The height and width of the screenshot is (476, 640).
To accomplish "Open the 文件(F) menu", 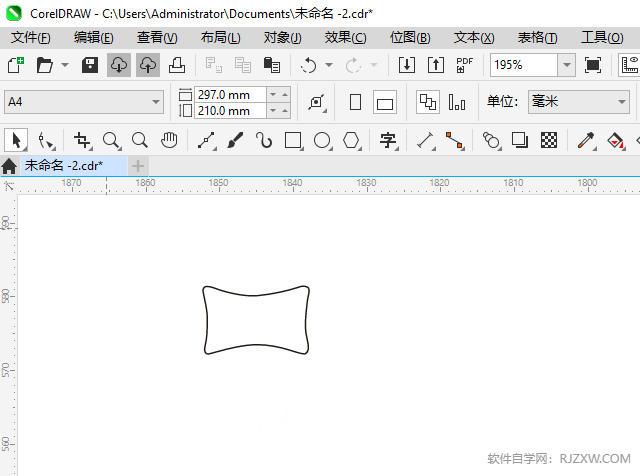I will (31, 38).
